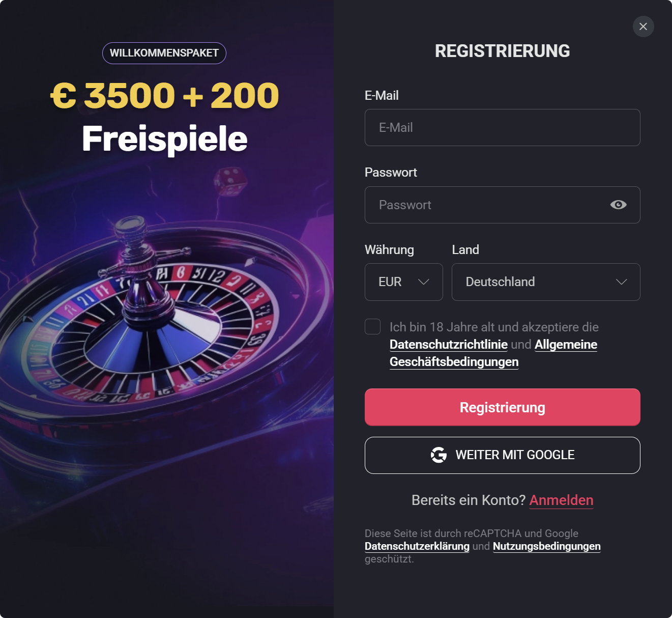
Task: Open the Anmelden login link
Action: tap(562, 500)
